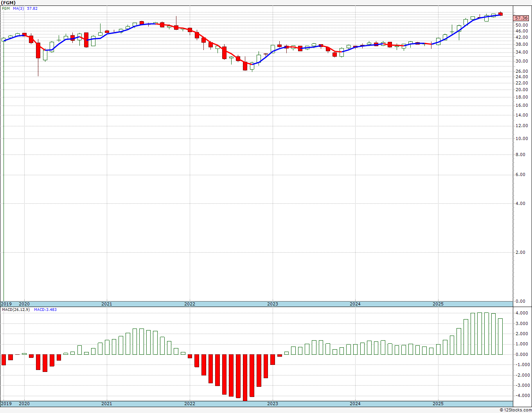Click 12.00 on the price axis
Image resolution: width=532 pixels, height=413 pixels.
click(522, 126)
